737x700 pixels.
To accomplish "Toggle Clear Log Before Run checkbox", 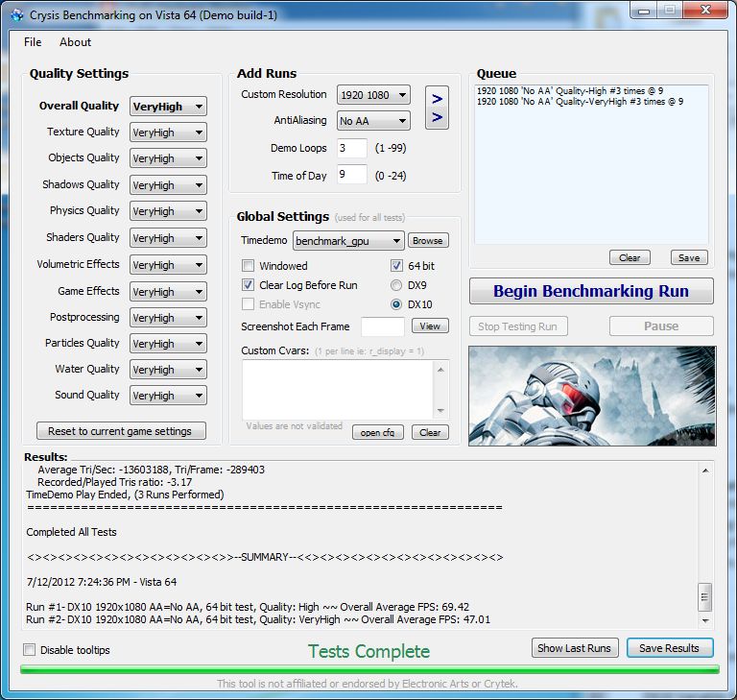I will (249, 284).
